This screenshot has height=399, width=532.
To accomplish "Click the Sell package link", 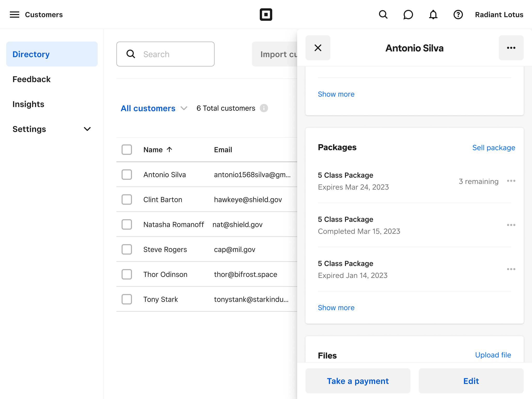I will coord(494,148).
